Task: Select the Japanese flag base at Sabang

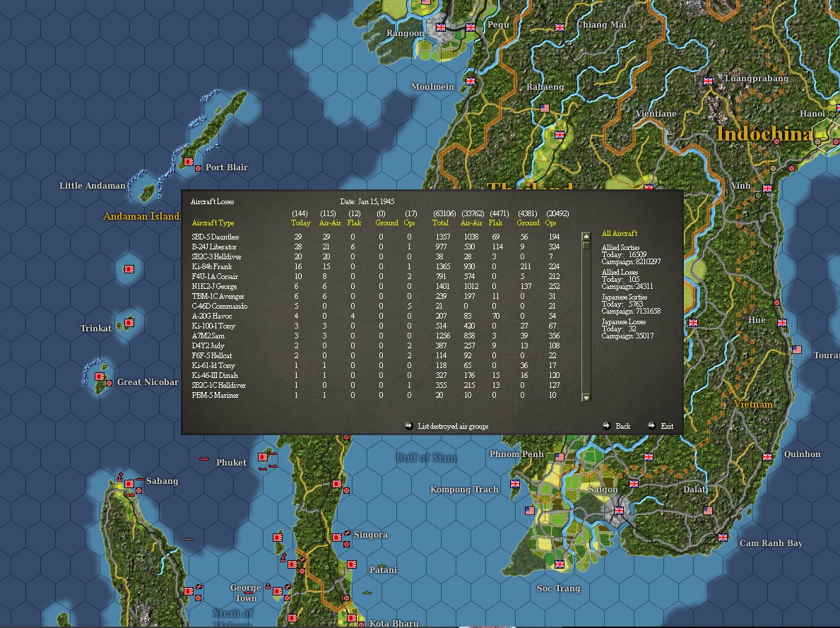Action: tap(129, 483)
